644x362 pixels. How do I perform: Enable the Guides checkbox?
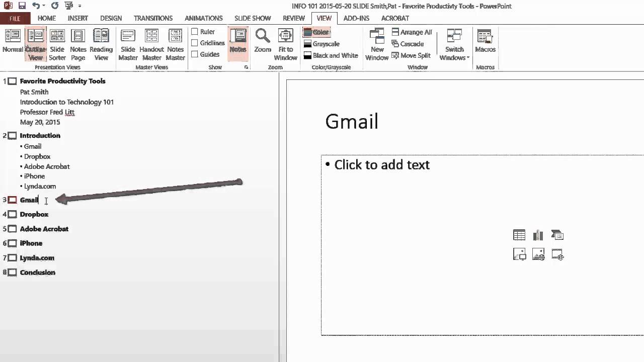(x=195, y=54)
